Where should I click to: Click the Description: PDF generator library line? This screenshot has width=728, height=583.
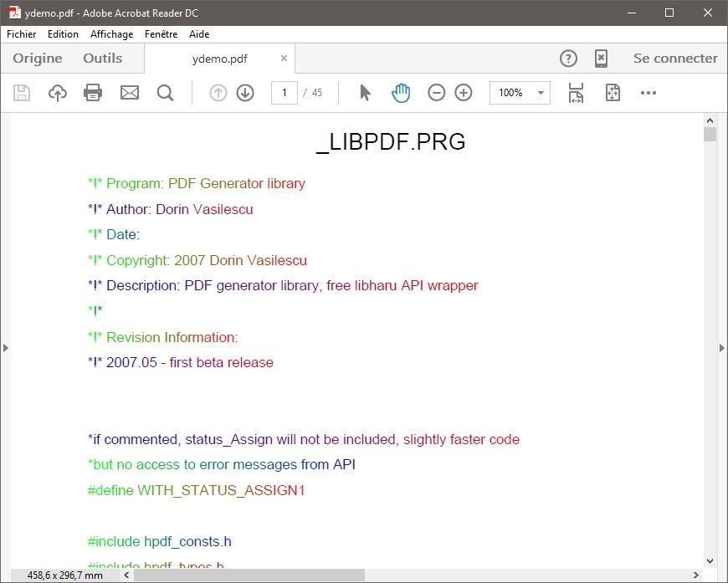coord(283,286)
